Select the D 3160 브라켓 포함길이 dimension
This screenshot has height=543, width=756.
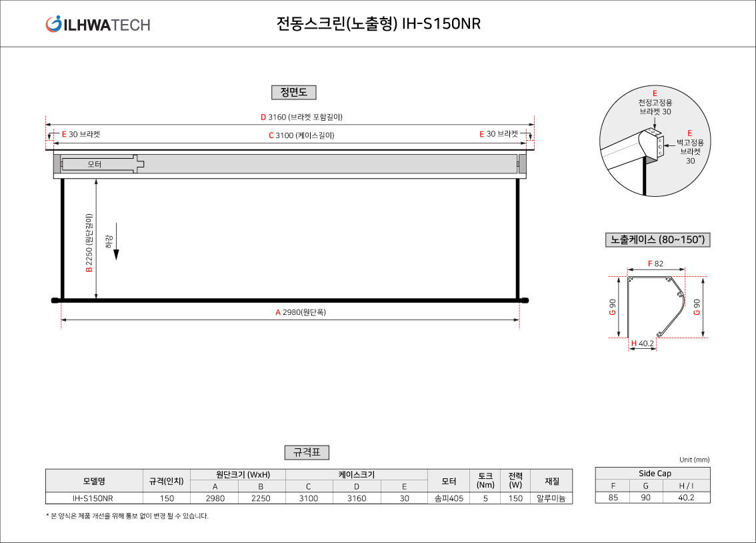pyautogui.click(x=301, y=117)
